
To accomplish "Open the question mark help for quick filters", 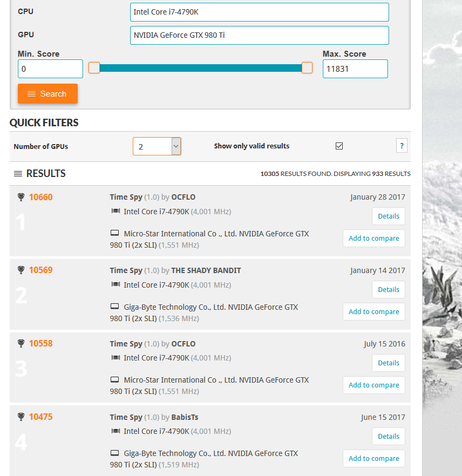I will point(402,146).
